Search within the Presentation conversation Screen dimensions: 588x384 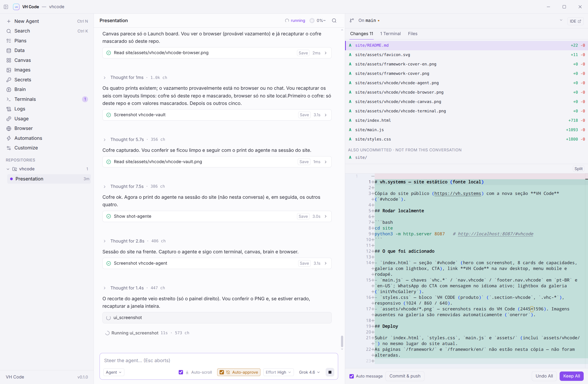(334, 20)
